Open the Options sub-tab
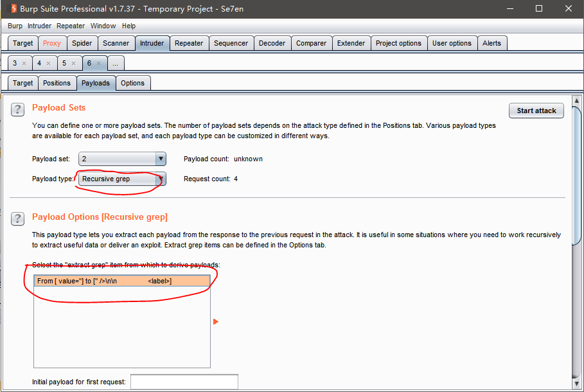This screenshot has width=584, height=392. pos(132,83)
